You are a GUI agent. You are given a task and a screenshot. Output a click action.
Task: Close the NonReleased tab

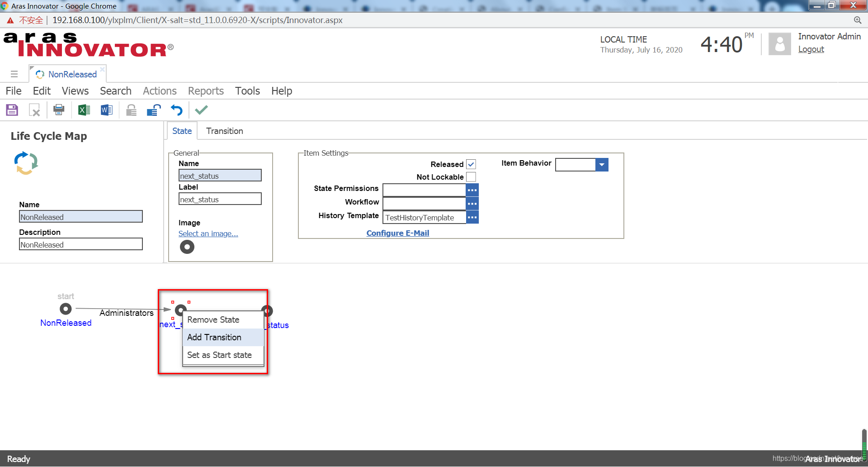(x=103, y=69)
